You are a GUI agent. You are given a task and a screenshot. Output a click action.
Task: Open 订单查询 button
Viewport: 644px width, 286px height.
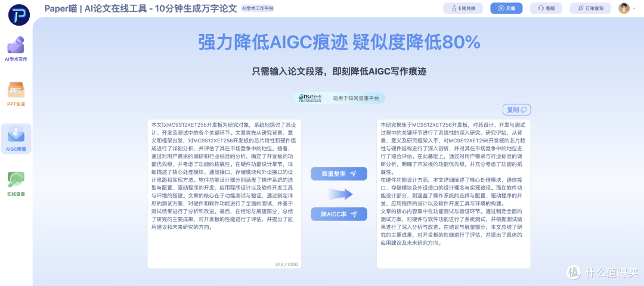(x=590, y=8)
